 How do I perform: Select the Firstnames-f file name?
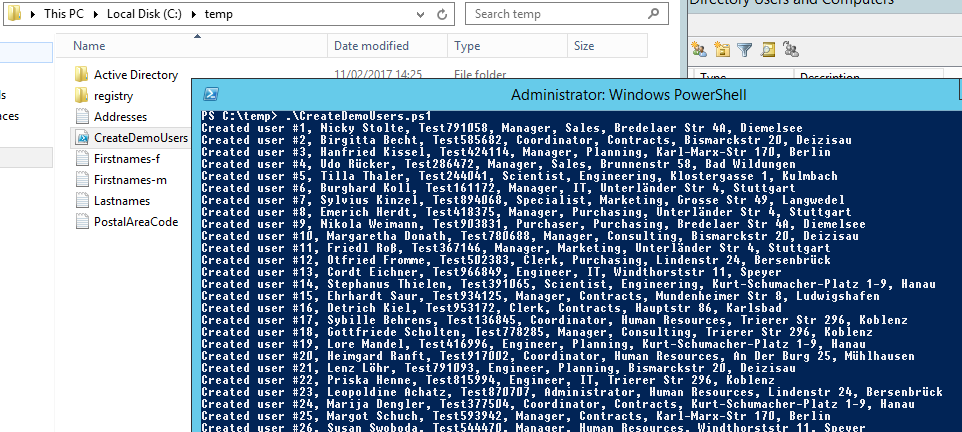(127, 158)
